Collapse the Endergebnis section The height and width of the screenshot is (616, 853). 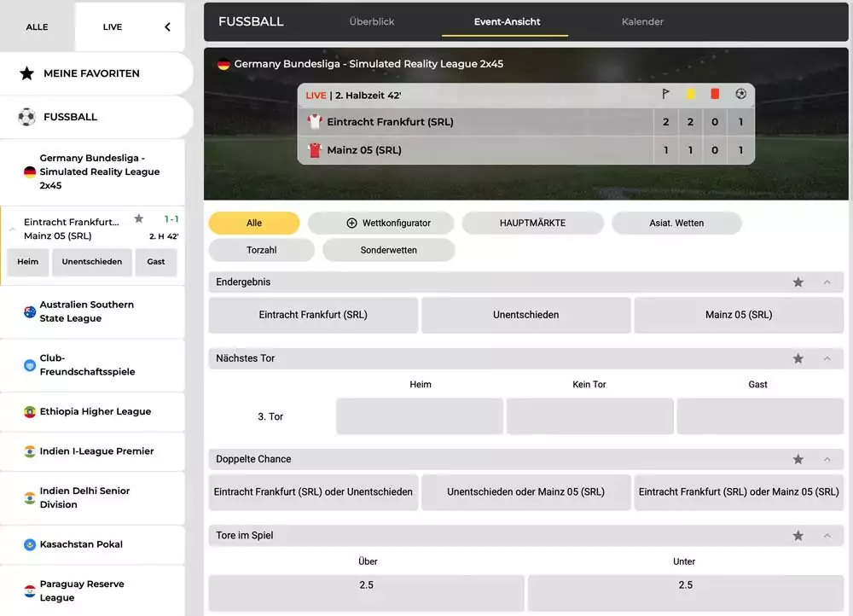pos(827,282)
